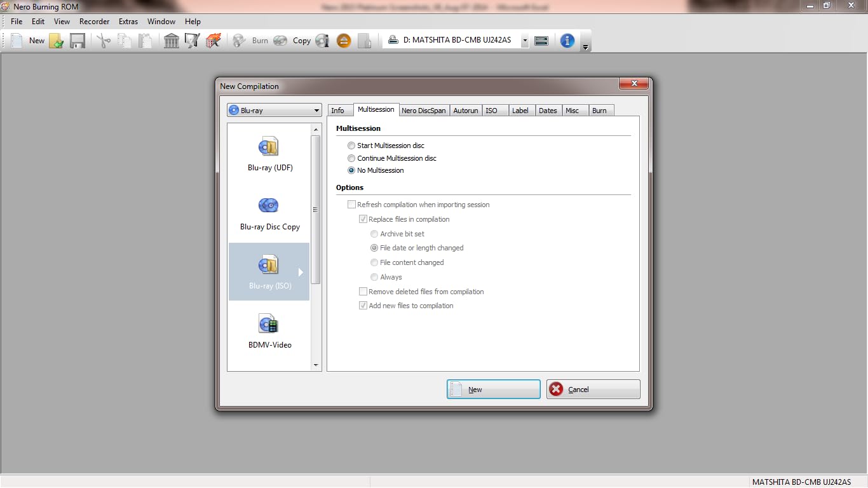The image size is (868, 488).
Task: Toggle Add new files to compilation
Action: [x=363, y=306]
